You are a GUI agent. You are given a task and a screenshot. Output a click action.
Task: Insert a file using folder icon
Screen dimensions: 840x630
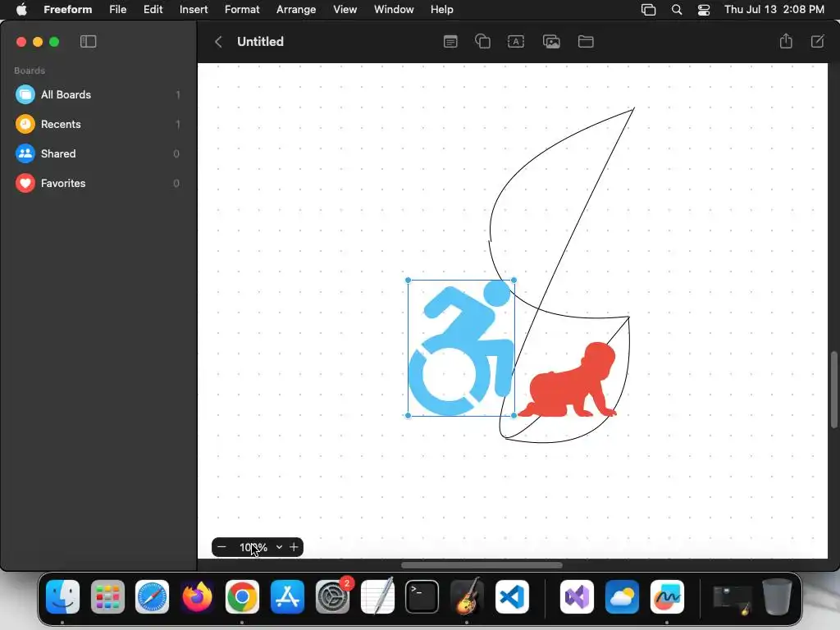point(586,41)
